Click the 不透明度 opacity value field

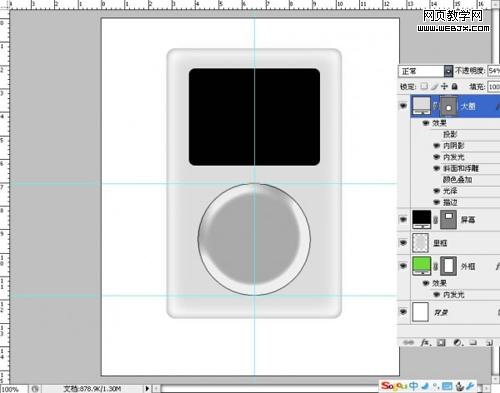pos(494,71)
